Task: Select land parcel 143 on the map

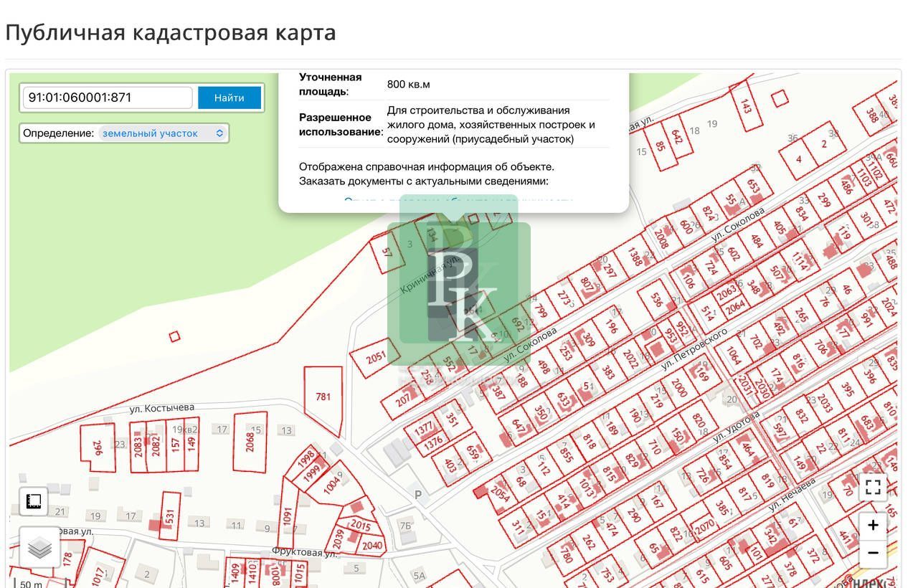Action: click(746, 106)
